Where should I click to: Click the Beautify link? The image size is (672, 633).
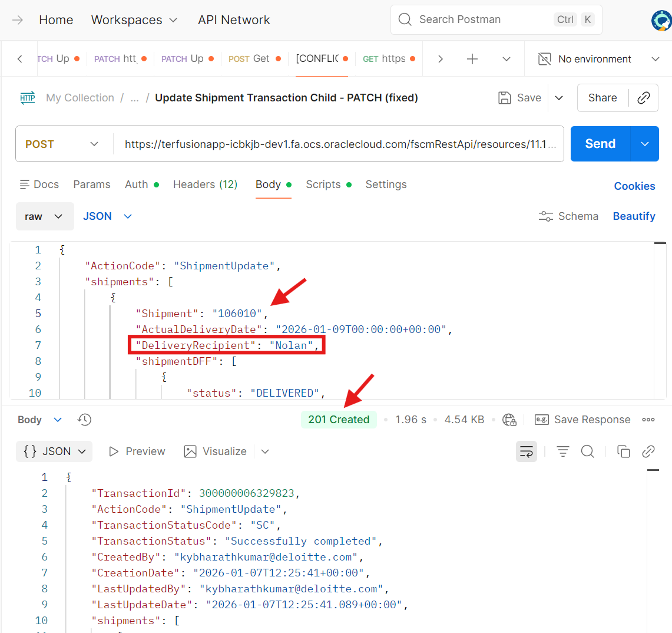pyautogui.click(x=634, y=216)
